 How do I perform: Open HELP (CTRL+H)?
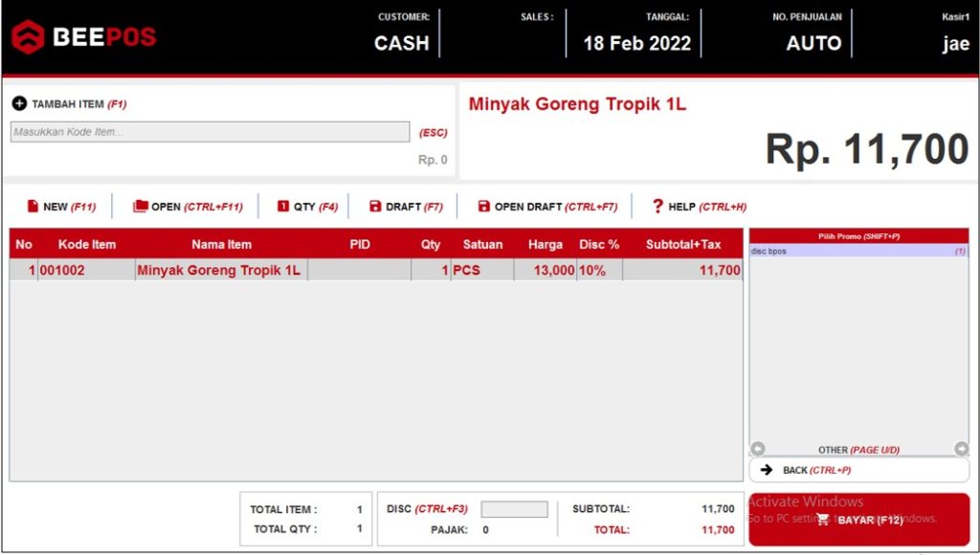pyautogui.click(x=700, y=207)
